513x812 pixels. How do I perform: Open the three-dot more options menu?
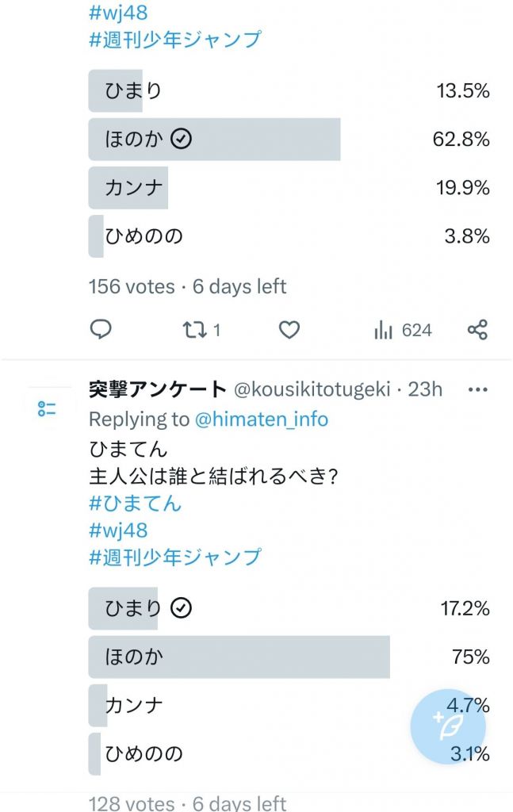point(477,389)
